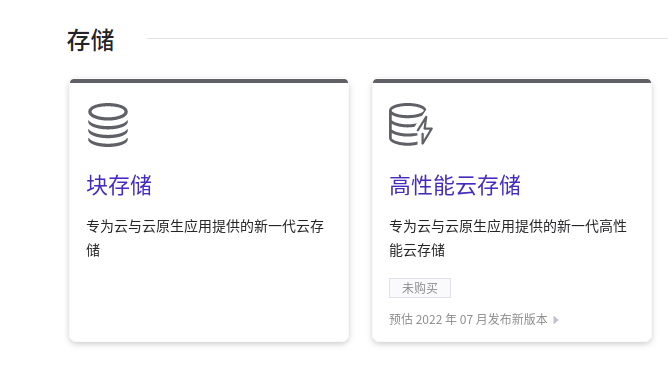Click the 2022 year in release estimate text

(x=429, y=320)
